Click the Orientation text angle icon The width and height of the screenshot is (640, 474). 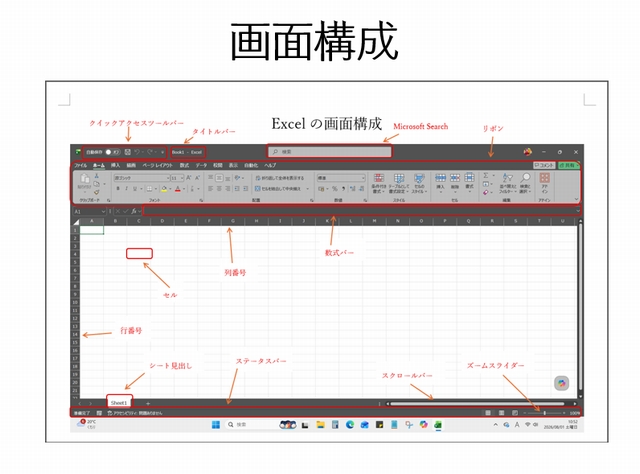tap(237, 178)
